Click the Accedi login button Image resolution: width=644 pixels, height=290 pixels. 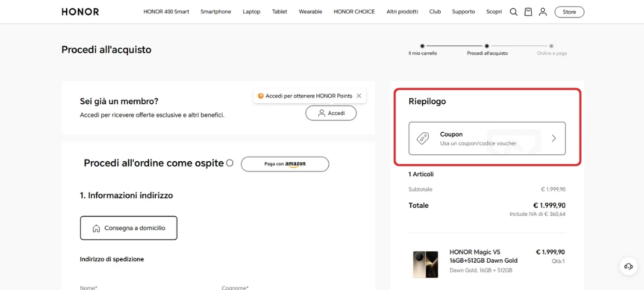tap(331, 113)
